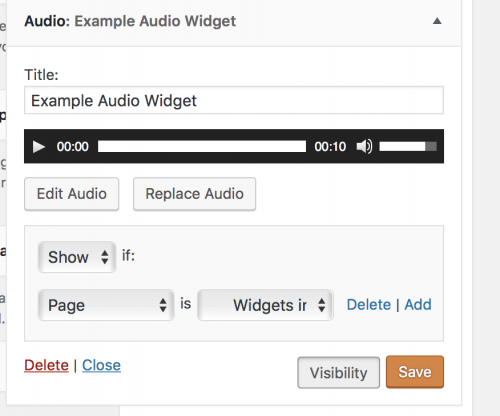The image size is (500, 416).
Task: Delete the visibility rule
Action: point(369,305)
